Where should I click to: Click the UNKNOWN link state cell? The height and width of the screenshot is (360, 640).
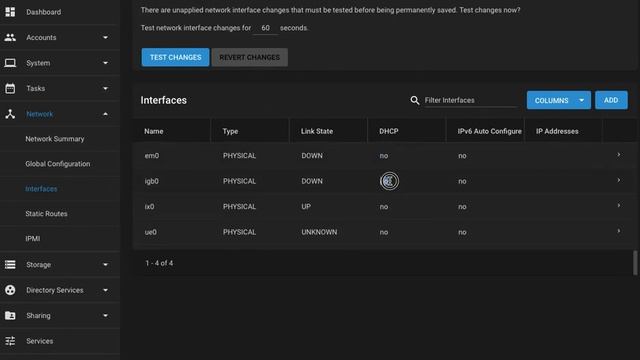319,232
